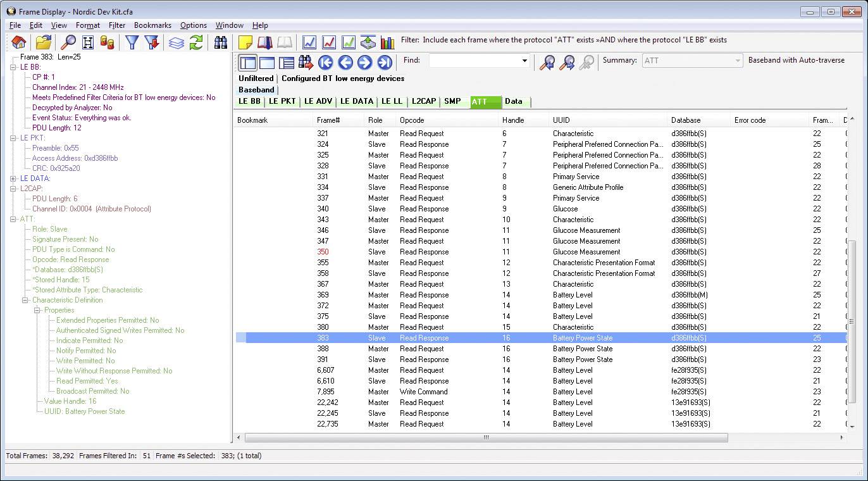Toggle the detail list pane layout

pos(287,61)
